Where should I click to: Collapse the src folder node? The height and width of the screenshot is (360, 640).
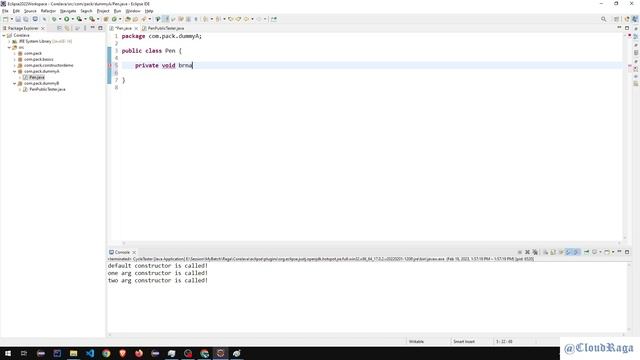[9, 47]
